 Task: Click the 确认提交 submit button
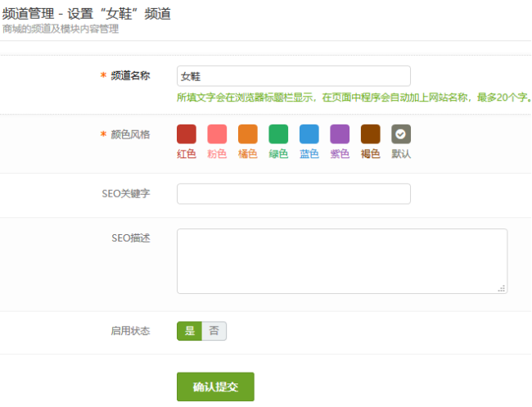[215, 387]
